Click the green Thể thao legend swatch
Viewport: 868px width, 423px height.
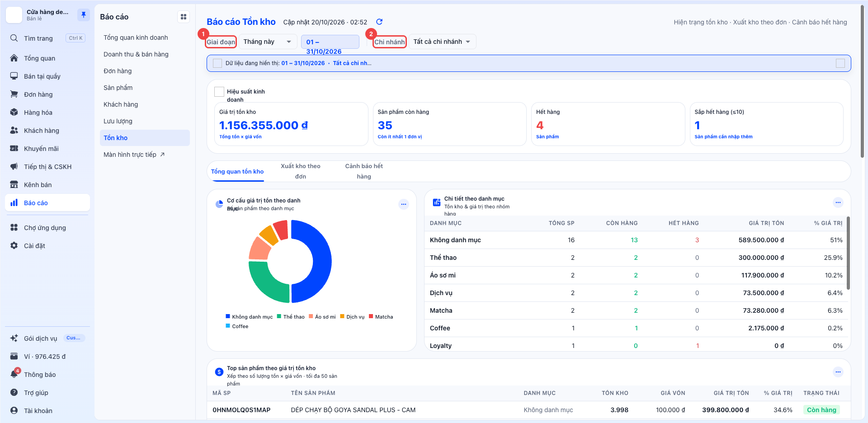pos(279,316)
